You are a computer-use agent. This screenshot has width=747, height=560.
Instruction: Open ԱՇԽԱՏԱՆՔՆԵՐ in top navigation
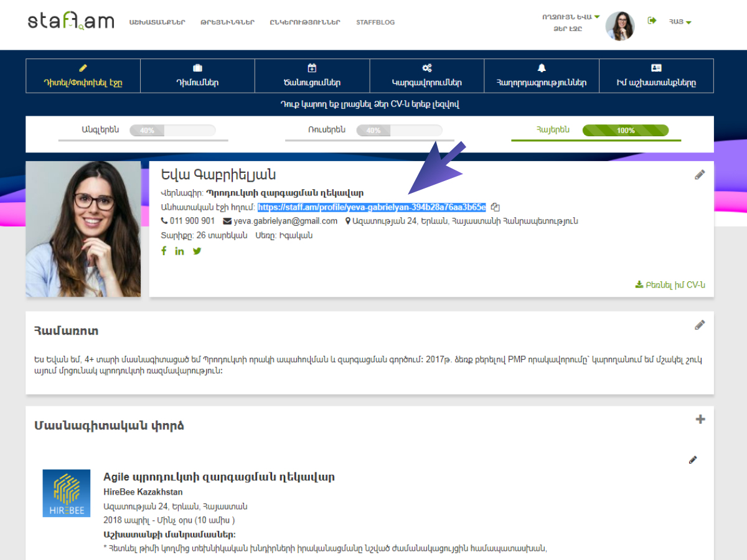(x=157, y=22)
